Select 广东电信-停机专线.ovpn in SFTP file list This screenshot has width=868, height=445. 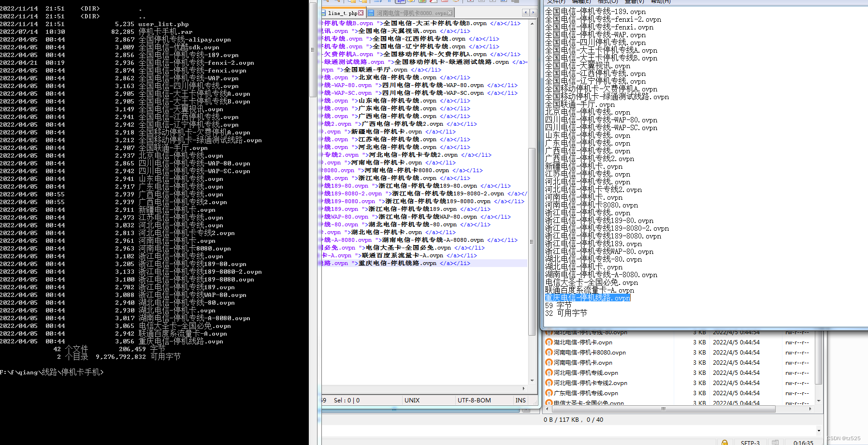click(x=586, y=393)
